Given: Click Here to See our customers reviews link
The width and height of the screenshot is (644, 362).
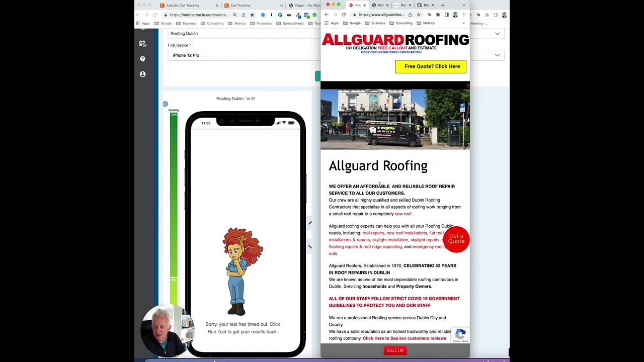Looking at the screenshot, I should pyautogui.click(x=405, y=338).
